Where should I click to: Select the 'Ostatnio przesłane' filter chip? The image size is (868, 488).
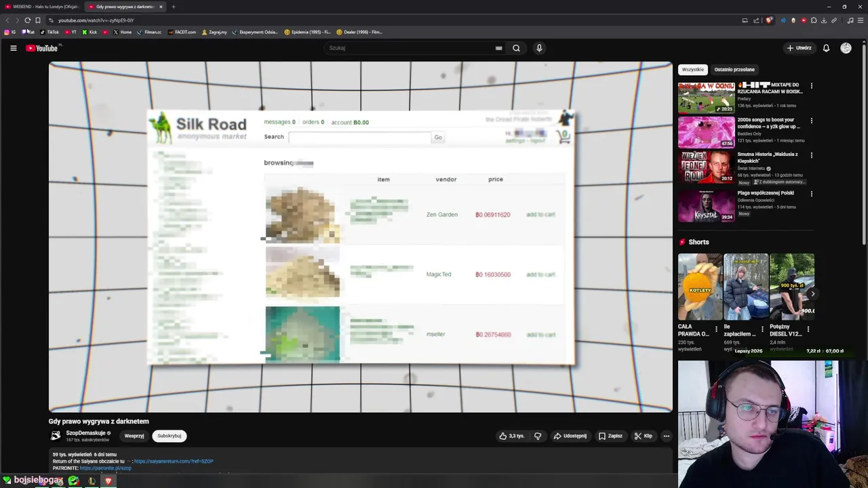tap(734, 69)
